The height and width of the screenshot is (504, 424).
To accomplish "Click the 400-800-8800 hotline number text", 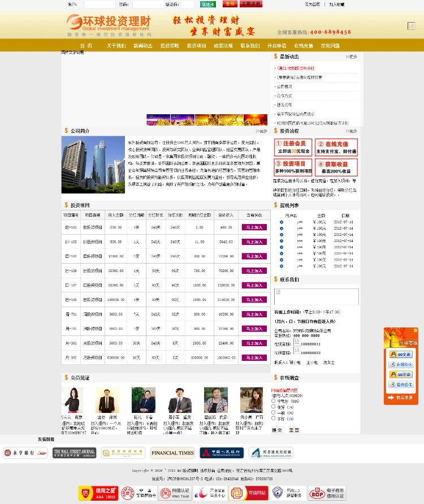I will [x=306, y=335].
